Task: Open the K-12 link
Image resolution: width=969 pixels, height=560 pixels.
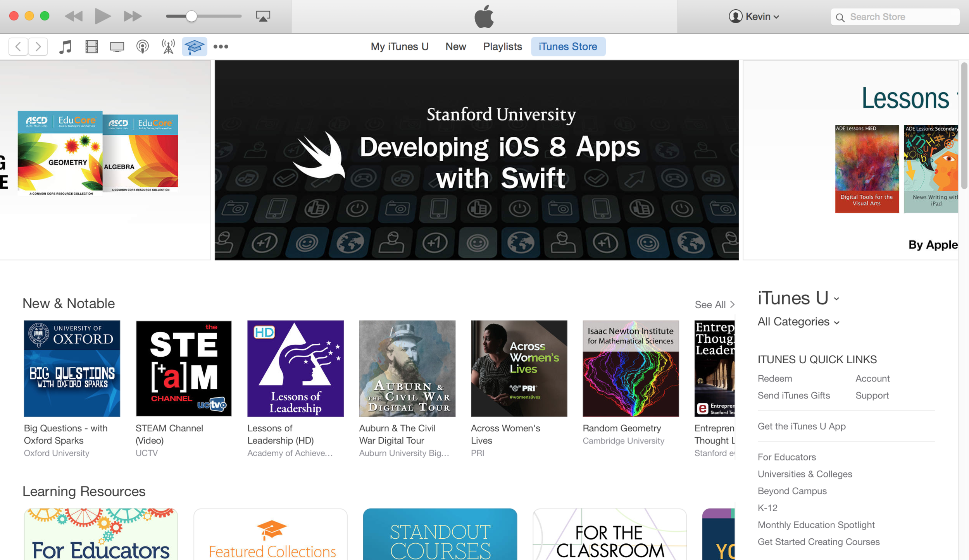Action: click(x=767, y=508)
